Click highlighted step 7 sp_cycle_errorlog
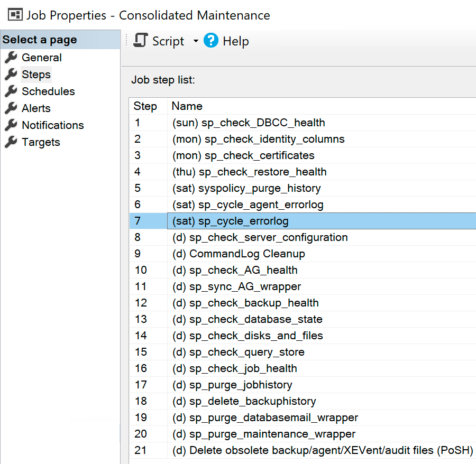Screen dimensions: 476x464 (303, 221)
